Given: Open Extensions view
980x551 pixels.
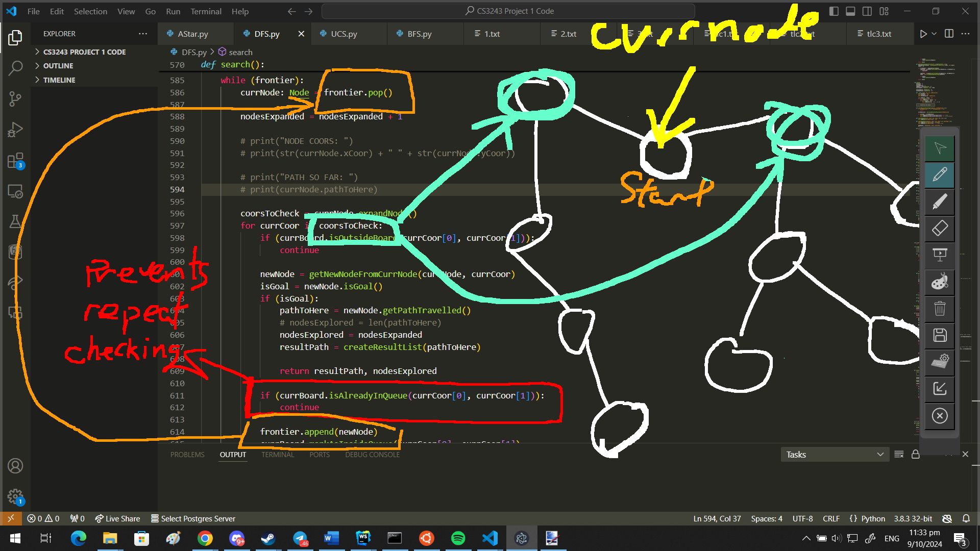Looking at the screenshot, I should point(15,161).
